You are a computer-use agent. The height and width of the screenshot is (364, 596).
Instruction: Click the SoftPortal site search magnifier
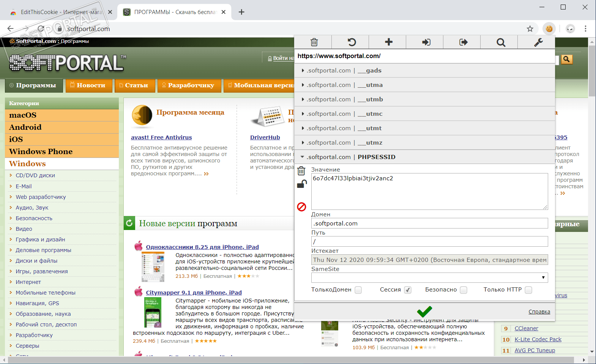(x=566, y=59)
